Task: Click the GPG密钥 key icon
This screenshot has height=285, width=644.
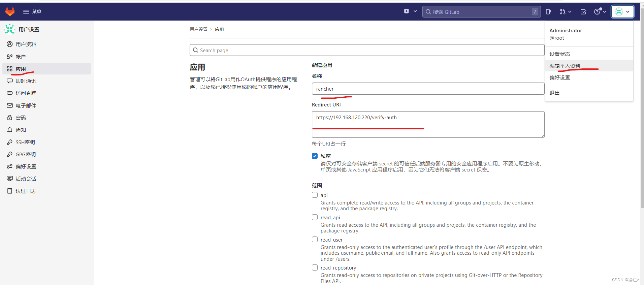Action: 10,154
